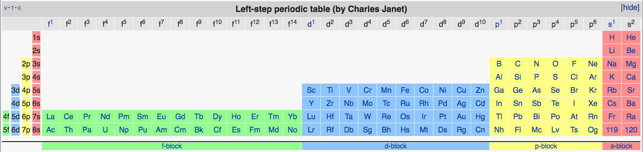Select the iron Fe element

tap(405, 90)
